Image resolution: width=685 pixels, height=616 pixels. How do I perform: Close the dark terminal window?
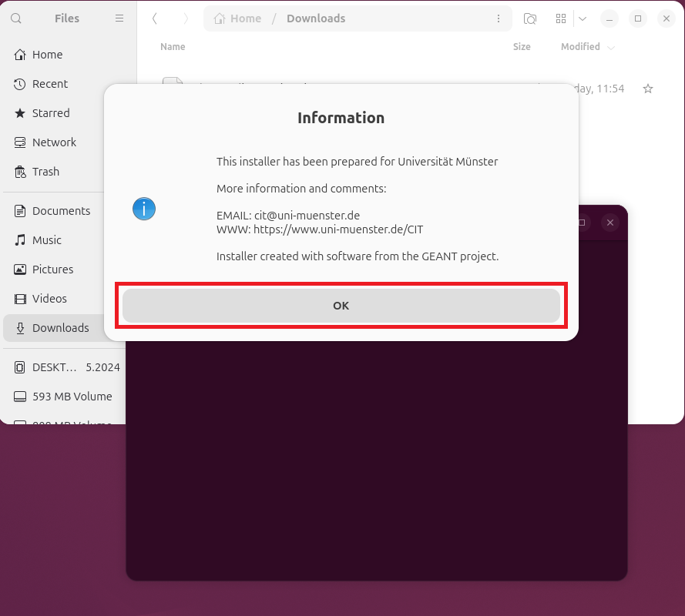[x=610, y=223]
